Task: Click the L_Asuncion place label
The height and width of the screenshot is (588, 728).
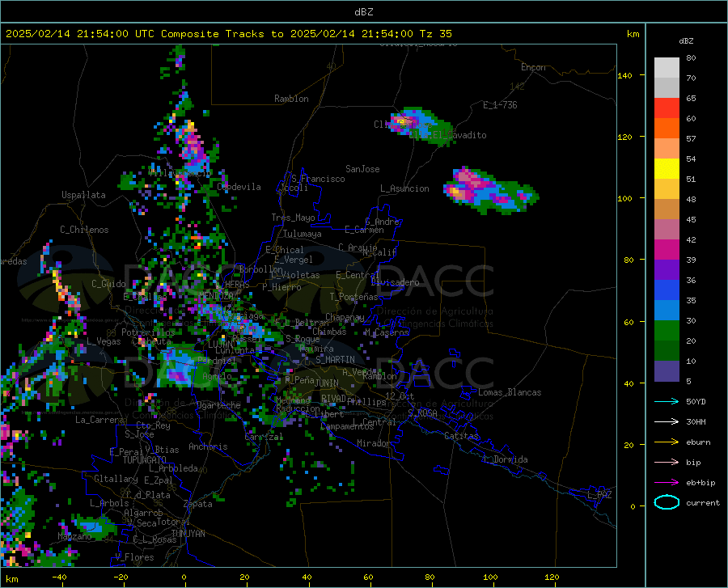Action: pos(404,188)
